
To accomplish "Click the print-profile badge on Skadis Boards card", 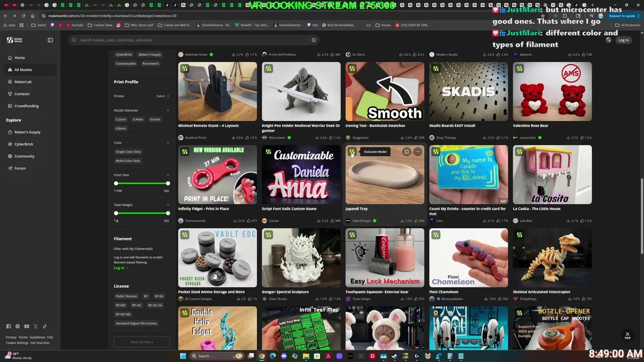I will 436,68.
